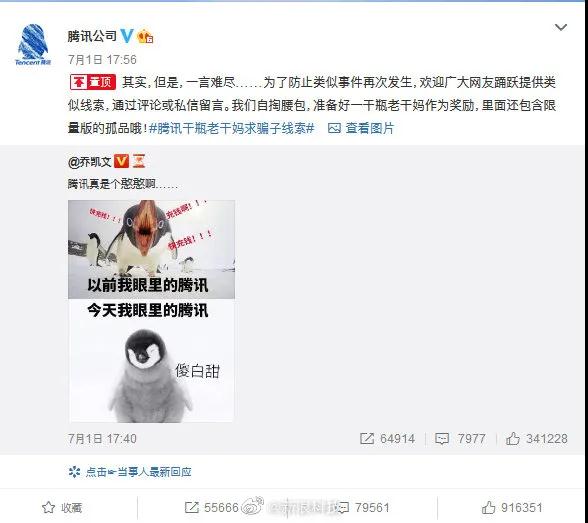Click the membership crown badge icon
Screen dimensions: 588x523
click(x=145, y=36)
